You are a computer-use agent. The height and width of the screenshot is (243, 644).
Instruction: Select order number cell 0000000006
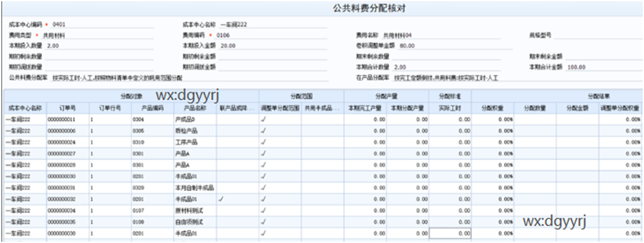(67, 130)
